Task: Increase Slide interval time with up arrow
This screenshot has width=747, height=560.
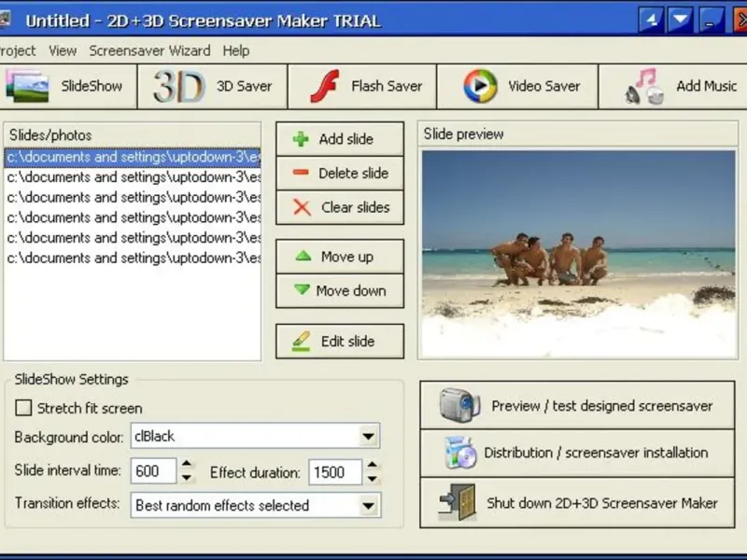Action: [x=187, y=464]
